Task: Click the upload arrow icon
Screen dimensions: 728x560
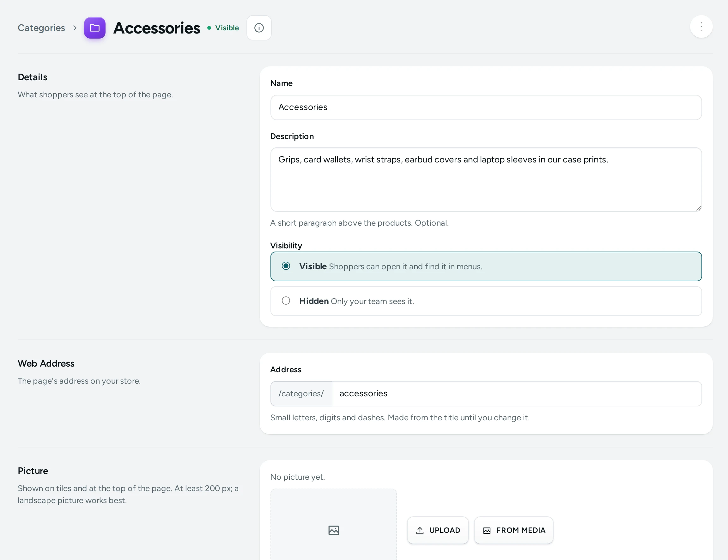Action: (x=420, y=530)
